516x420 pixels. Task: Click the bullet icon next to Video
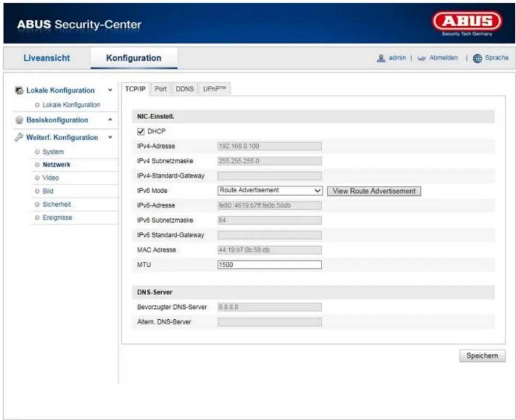[x=37, y=178]
